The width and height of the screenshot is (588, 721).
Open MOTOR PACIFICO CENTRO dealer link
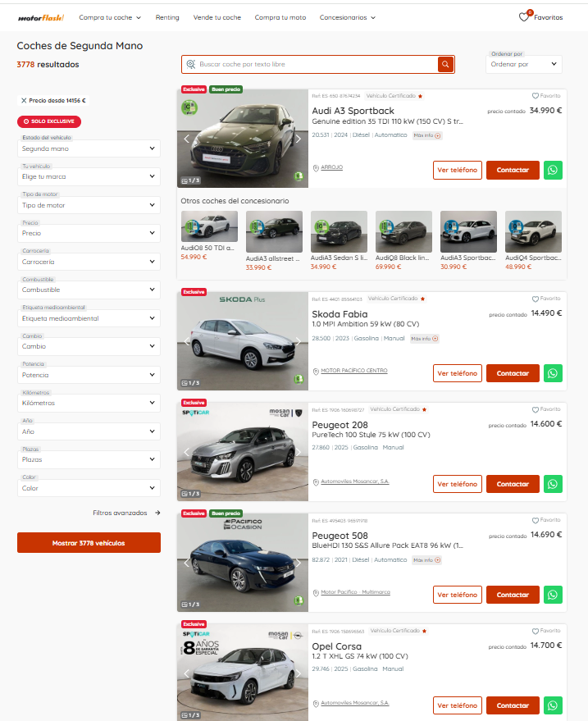[354, 371]
